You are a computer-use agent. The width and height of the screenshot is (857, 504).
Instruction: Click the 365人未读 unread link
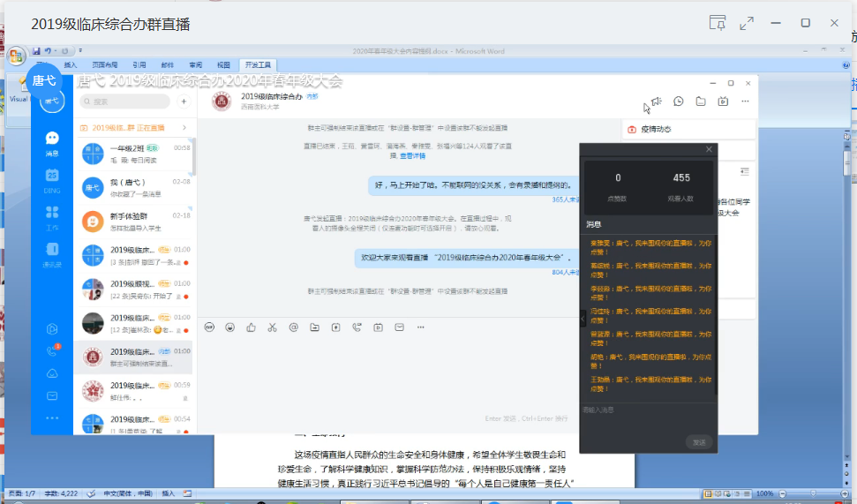566,199
